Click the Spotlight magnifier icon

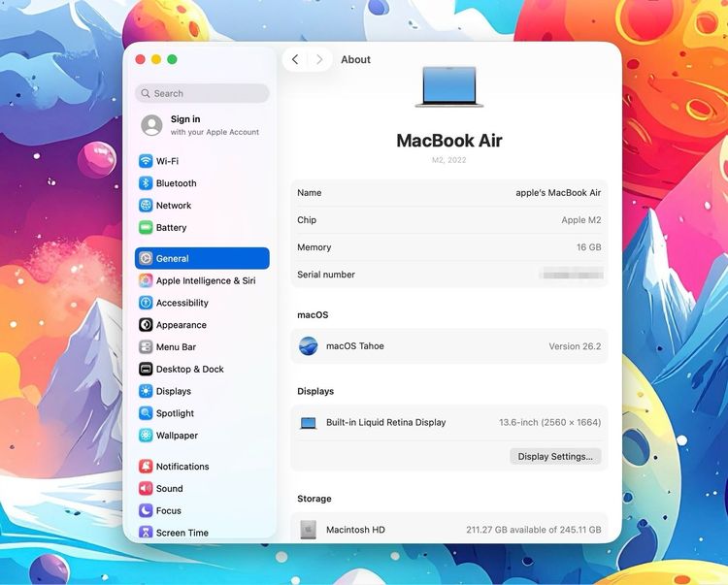[x=146, y=413]
